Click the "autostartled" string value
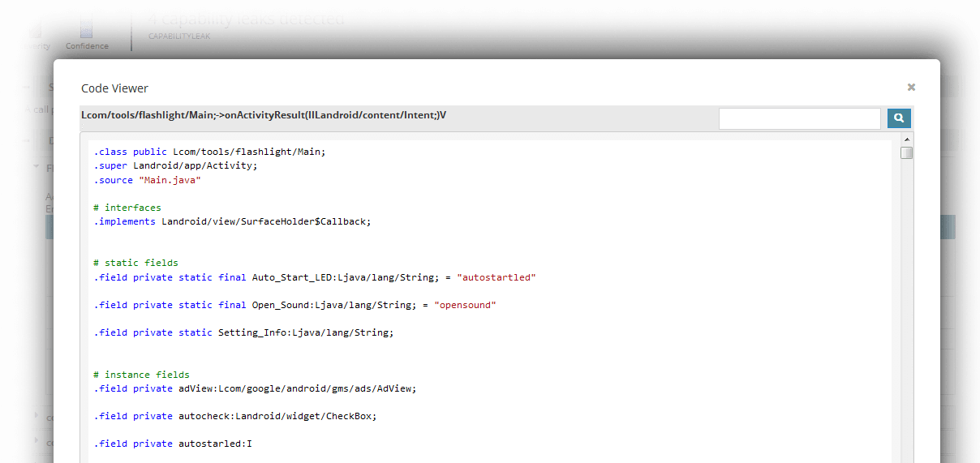Image resolution: width=980 pixels, height=463 pixels. tap(496, 277)
